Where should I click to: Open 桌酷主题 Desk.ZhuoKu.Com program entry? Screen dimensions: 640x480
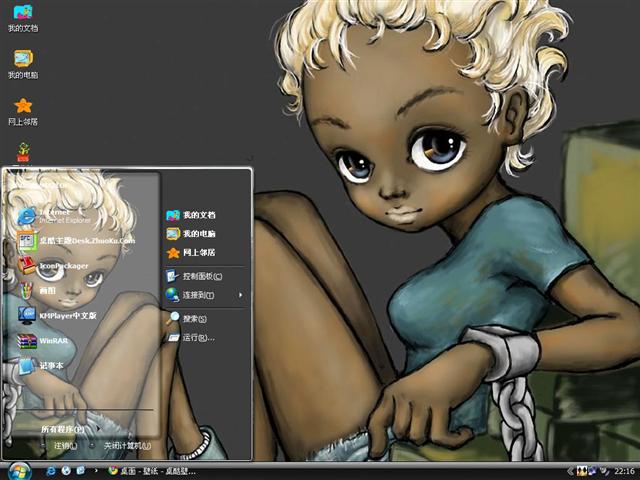point(77,240)
